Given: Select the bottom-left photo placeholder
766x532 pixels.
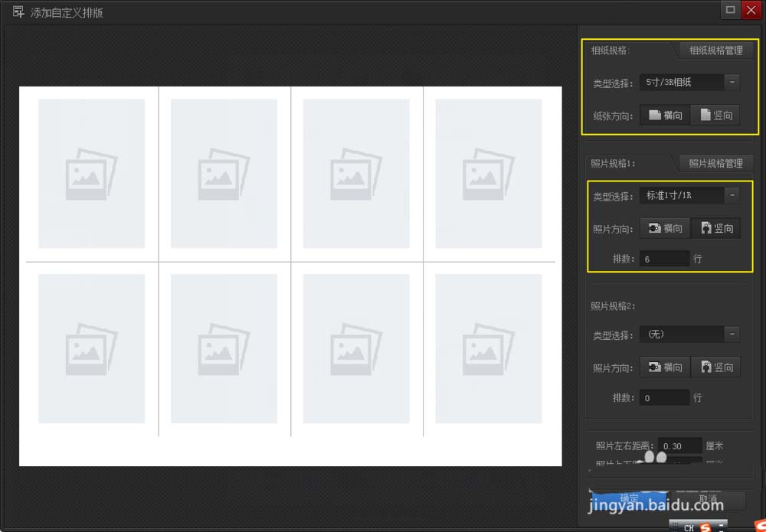Looking at the screenshot, I should (91, 348).
